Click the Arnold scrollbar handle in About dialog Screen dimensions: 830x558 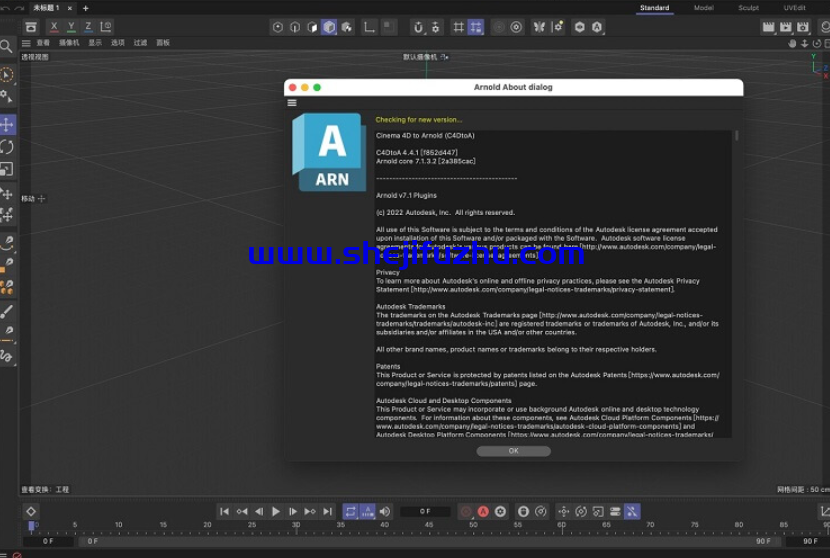[736, 136]
